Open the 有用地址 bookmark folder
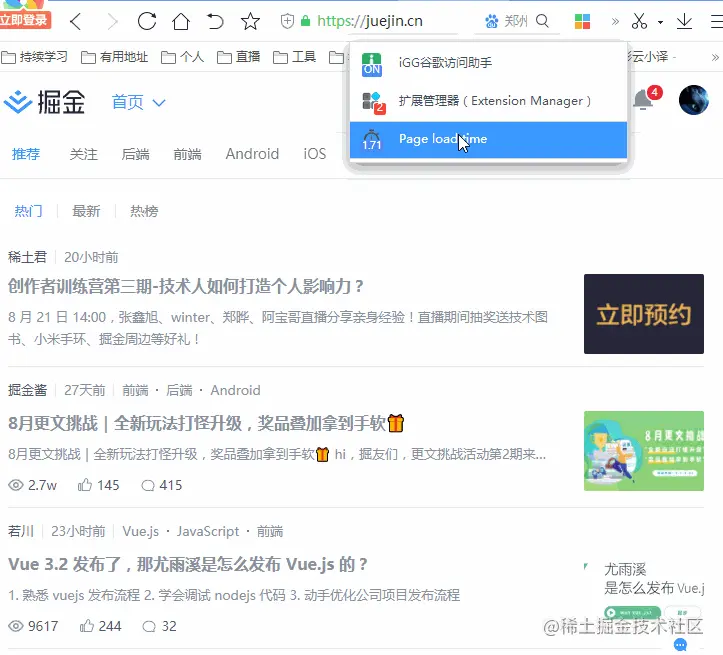Image resolution: width=723 pixels, height=655 pixels. click(x=114, y=57)
